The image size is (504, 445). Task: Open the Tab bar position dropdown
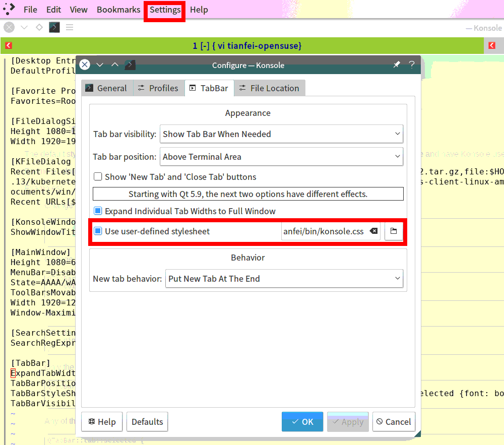coord(281,157)
